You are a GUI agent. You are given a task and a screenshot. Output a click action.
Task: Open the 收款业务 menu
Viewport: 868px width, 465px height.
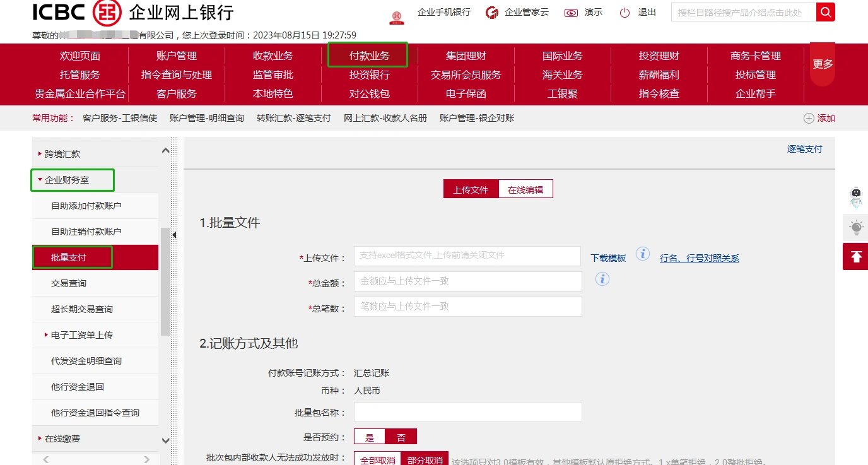click(273, 56)
